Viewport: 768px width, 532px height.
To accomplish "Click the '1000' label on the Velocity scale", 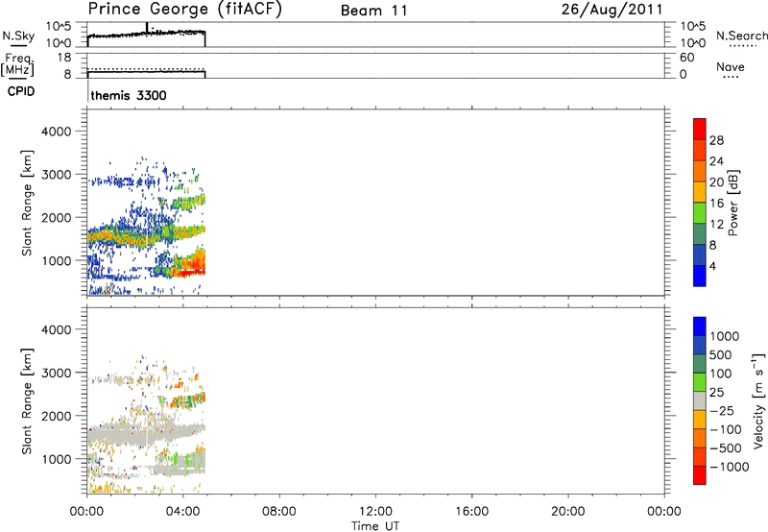I will tap(724, 336).
